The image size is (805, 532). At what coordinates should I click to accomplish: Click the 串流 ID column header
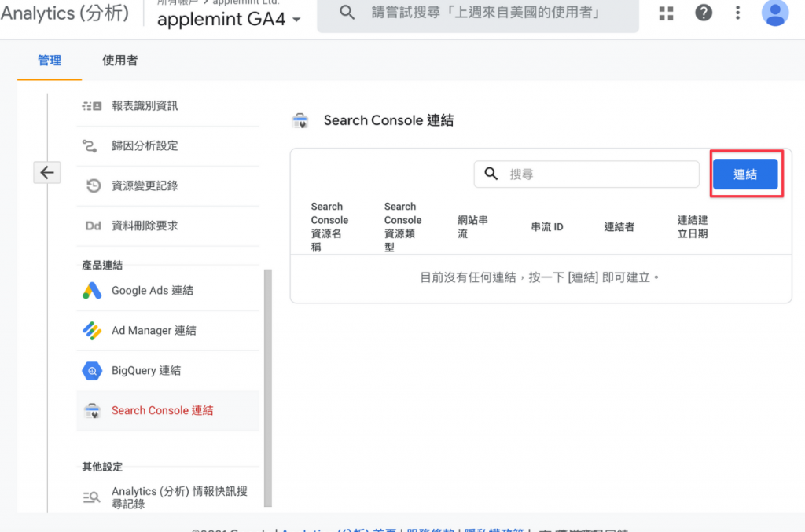[547, 227]
